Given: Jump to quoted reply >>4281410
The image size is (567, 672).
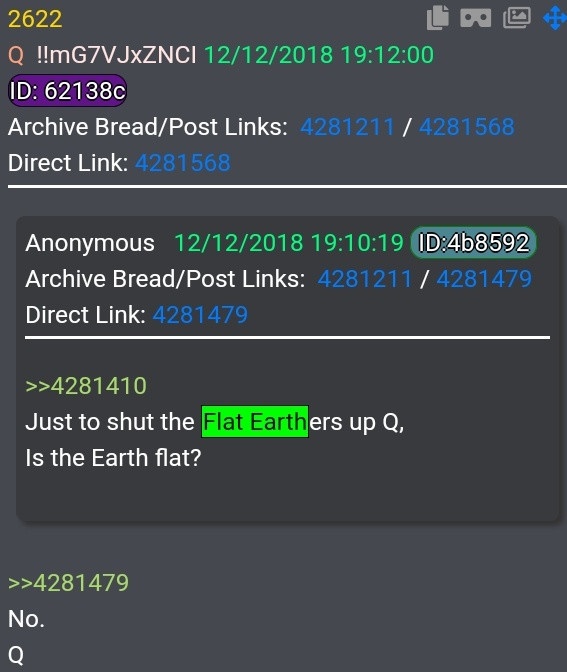Looking at the screenshot, I should pos(86,386).
